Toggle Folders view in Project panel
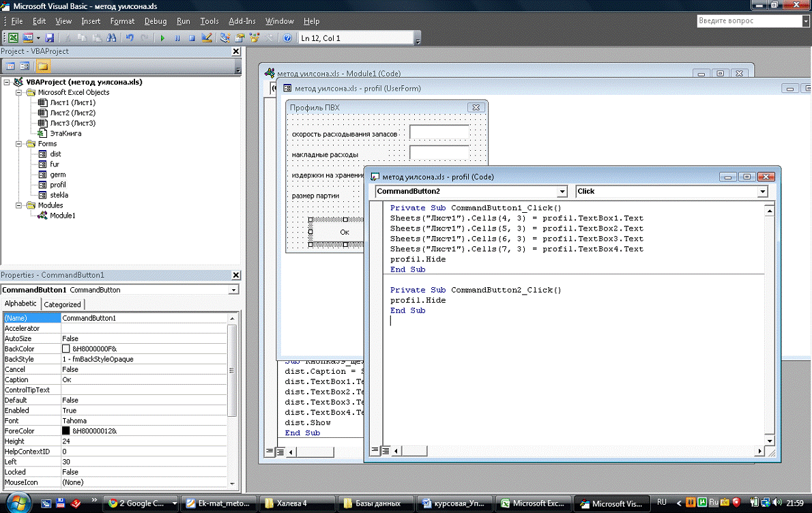The height and width of the screenshot is (513, 812). click(x=43, y=66)
